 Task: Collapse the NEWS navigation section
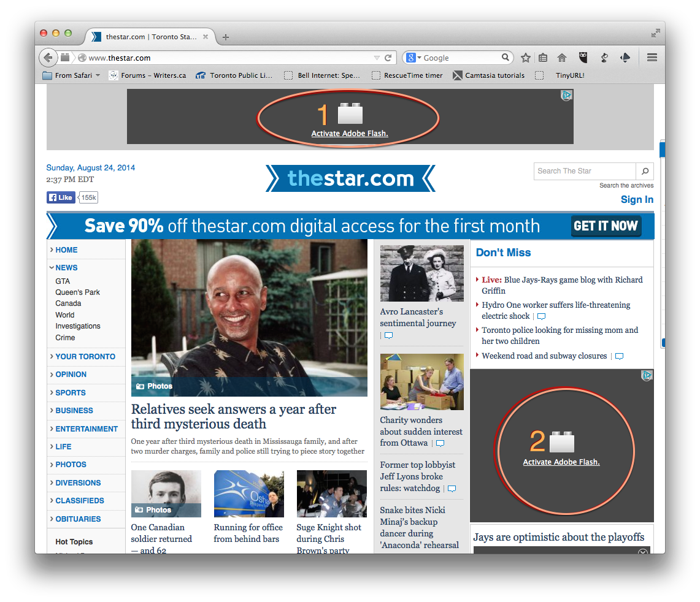66,268
